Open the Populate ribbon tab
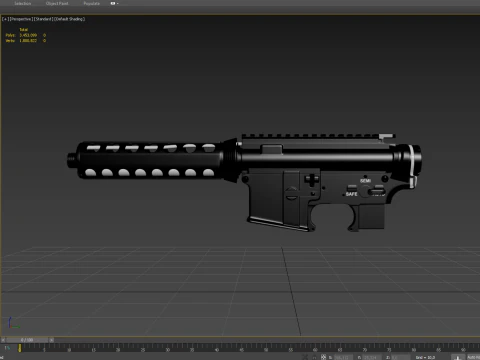Screen dimensions: 480x360 click(92, 3)
